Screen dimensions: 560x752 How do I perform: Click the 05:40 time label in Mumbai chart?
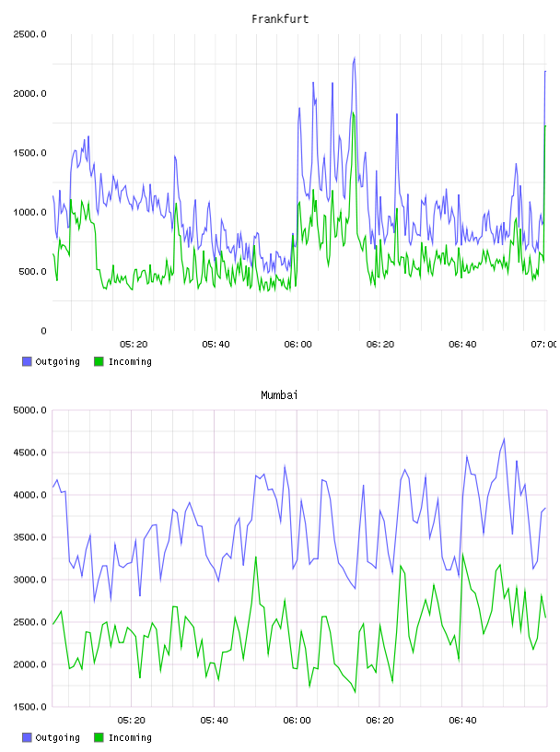pos(215,721)
